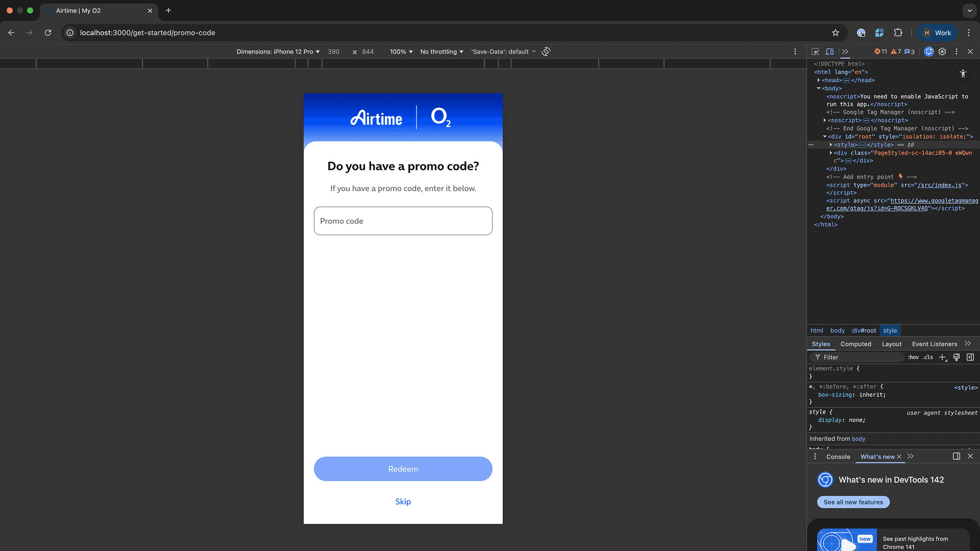
Task: Open the DevTools more options menu
Action: click(956, 52)
